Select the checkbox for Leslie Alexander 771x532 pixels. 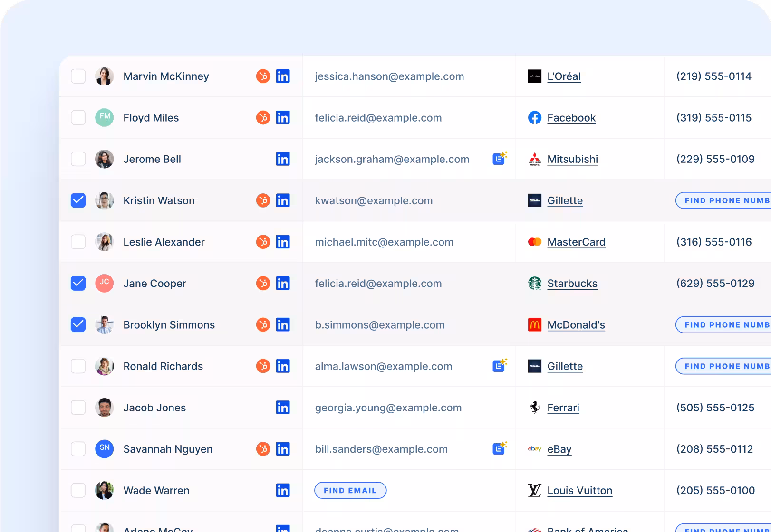pos(78,242)
